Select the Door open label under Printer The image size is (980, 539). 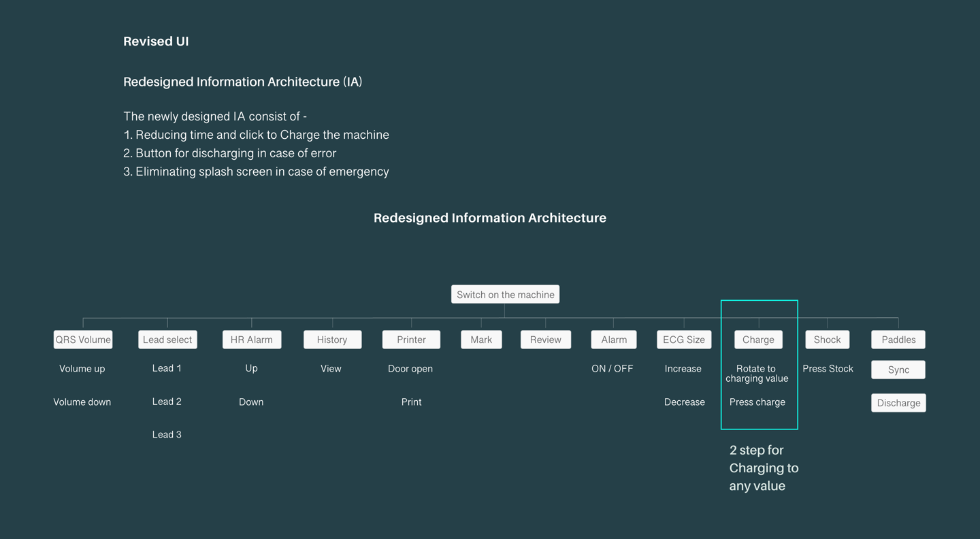click(x=410, y=369)
